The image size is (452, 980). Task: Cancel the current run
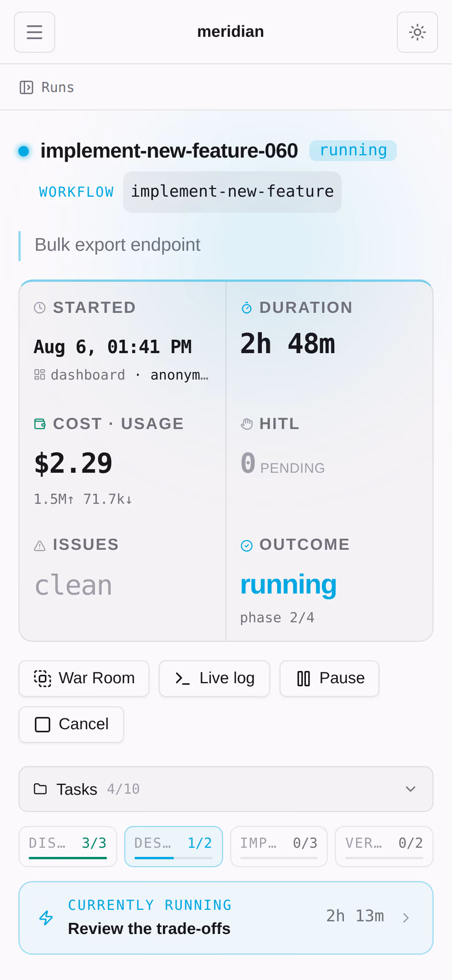tap(71, 725)
